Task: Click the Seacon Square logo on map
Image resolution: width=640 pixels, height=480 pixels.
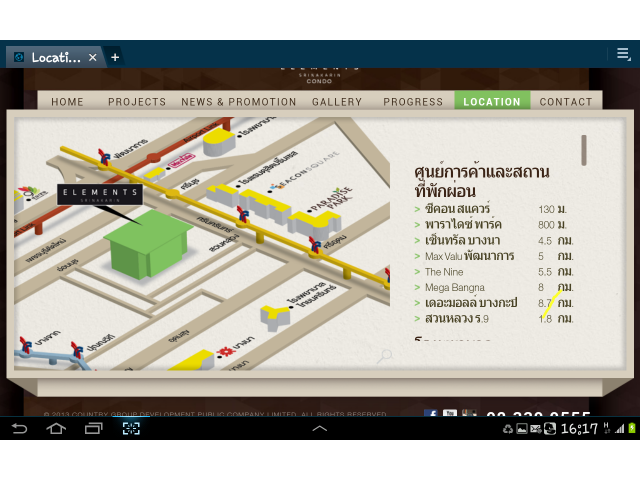Action: pyautogui.click(x=304, y=171)
